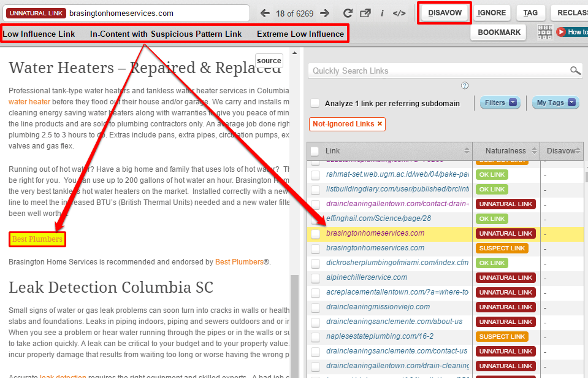Click Best Plumbers in the endorsed sentence
Viewport: 588px width, 378px height.
[239, 261]
